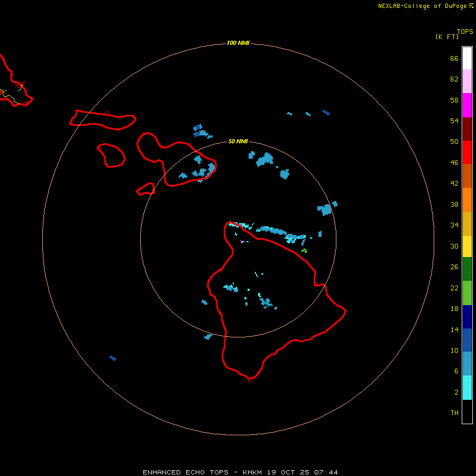
Task: Click the legend value 26
Action: pyautogui.click(x=454, y=267)
